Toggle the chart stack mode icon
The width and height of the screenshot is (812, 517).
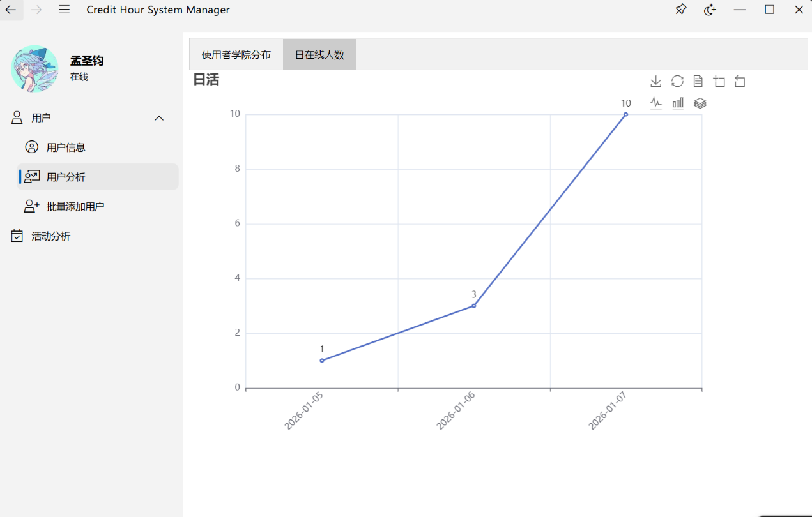[700, 103]
